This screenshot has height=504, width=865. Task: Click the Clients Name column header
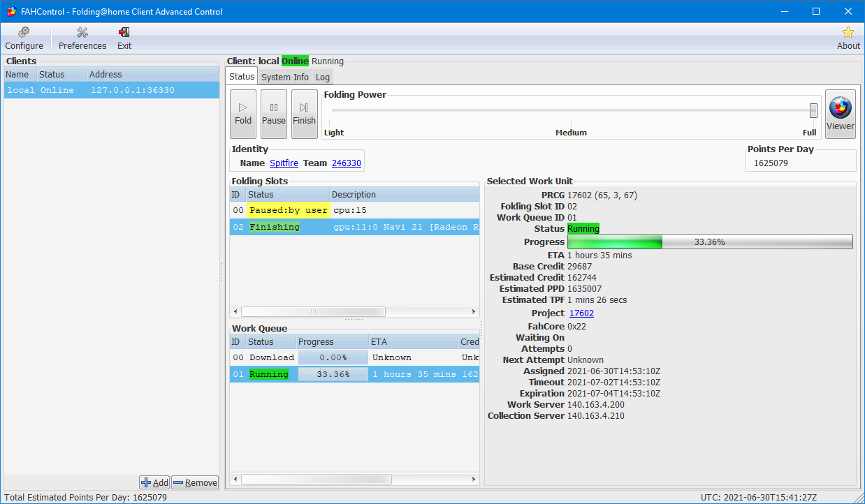click(x=20, y=75)
